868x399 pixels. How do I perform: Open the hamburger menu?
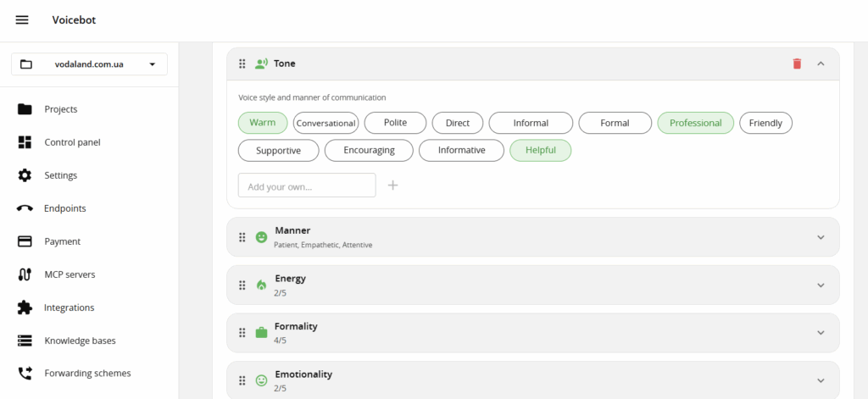click(21, 20)
